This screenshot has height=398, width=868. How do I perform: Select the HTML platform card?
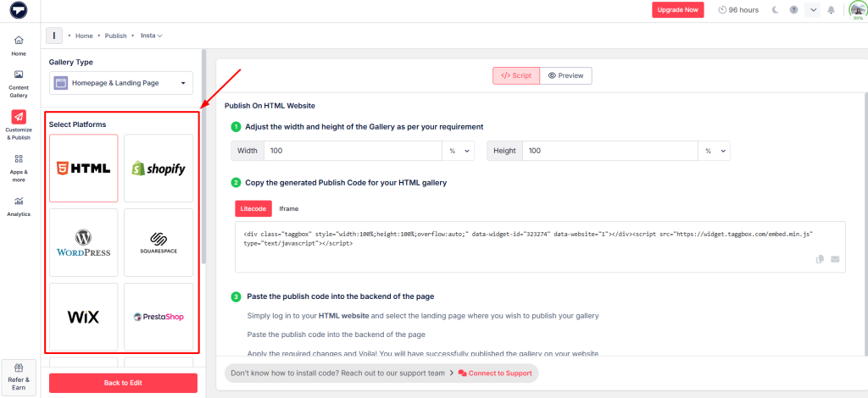tap(84, 168)
